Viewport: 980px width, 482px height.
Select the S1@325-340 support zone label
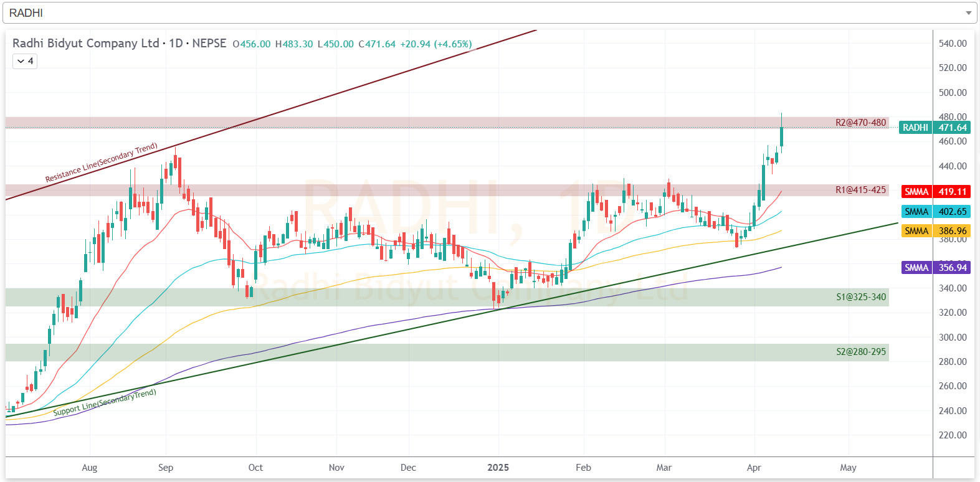coord(860,297)
